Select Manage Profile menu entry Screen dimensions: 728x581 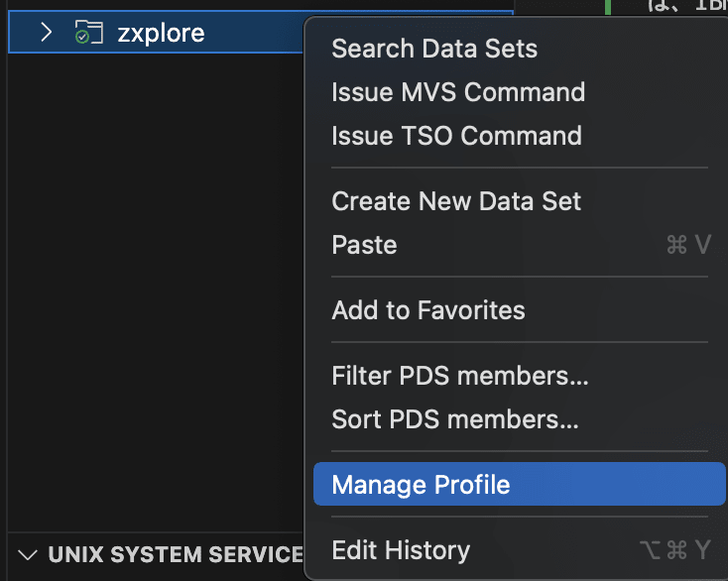[519, 484]
